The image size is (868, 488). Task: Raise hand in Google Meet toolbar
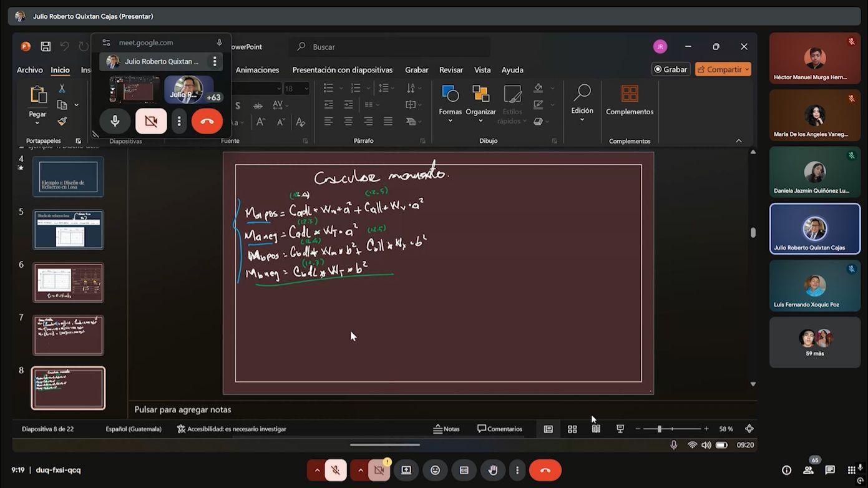[493, 471]
